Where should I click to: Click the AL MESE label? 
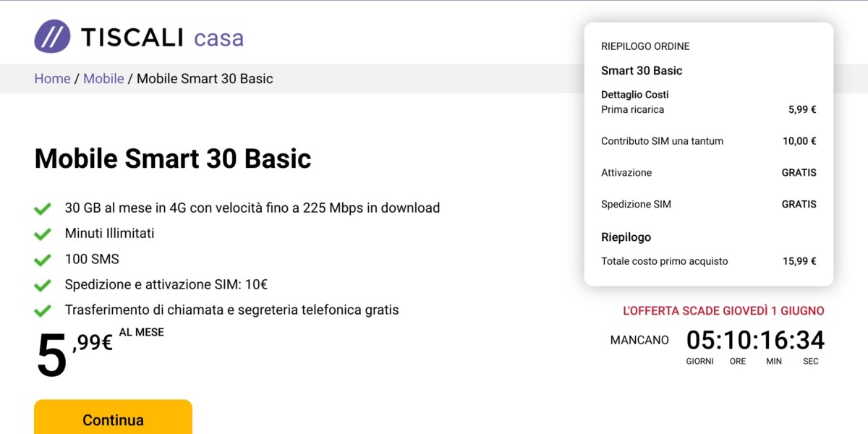142,333
